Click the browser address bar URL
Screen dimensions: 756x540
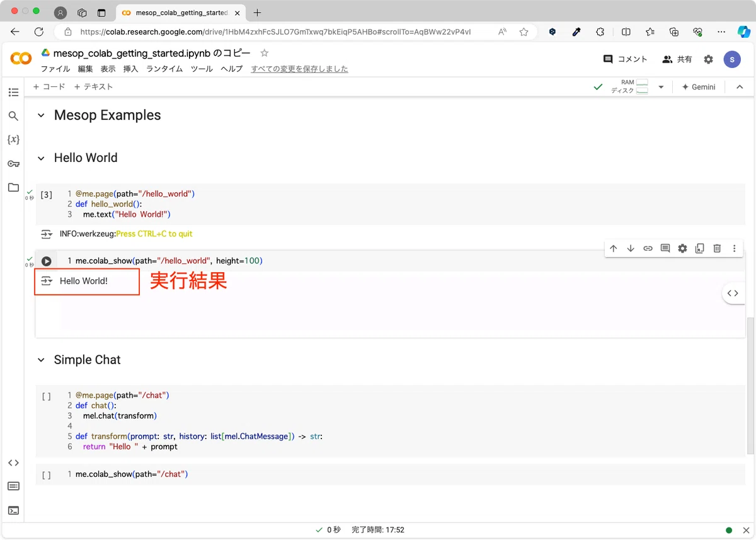pos(275,32)
